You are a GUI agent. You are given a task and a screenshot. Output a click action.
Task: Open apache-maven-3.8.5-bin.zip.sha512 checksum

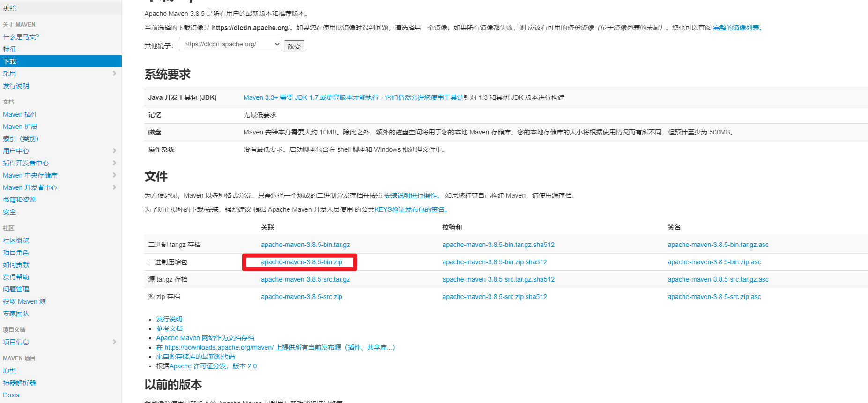495,262
